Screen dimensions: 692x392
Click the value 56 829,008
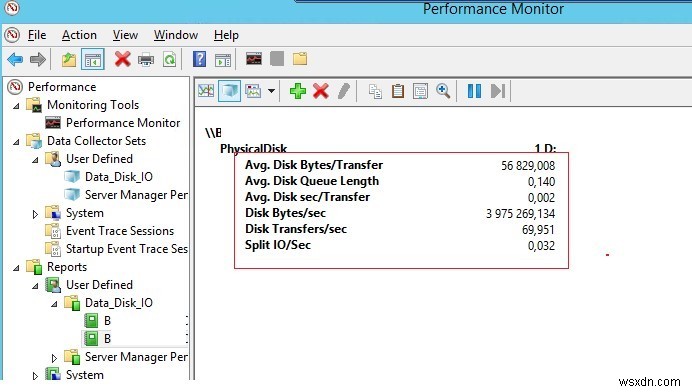click(x=528, y=166)
